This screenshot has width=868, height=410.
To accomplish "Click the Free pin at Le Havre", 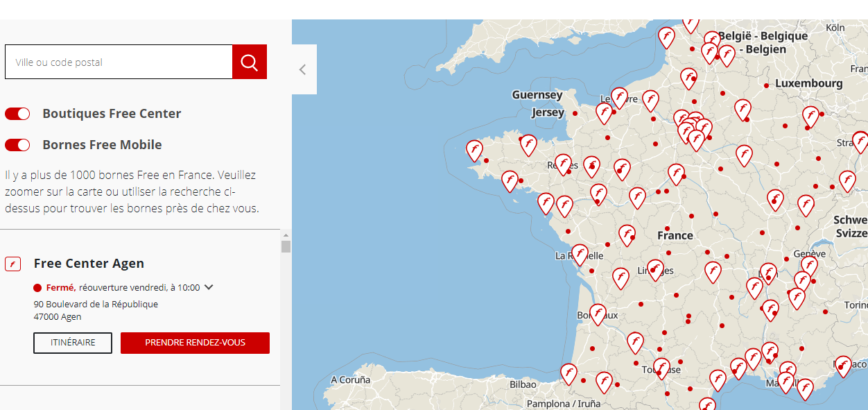I will pos(619,97).
